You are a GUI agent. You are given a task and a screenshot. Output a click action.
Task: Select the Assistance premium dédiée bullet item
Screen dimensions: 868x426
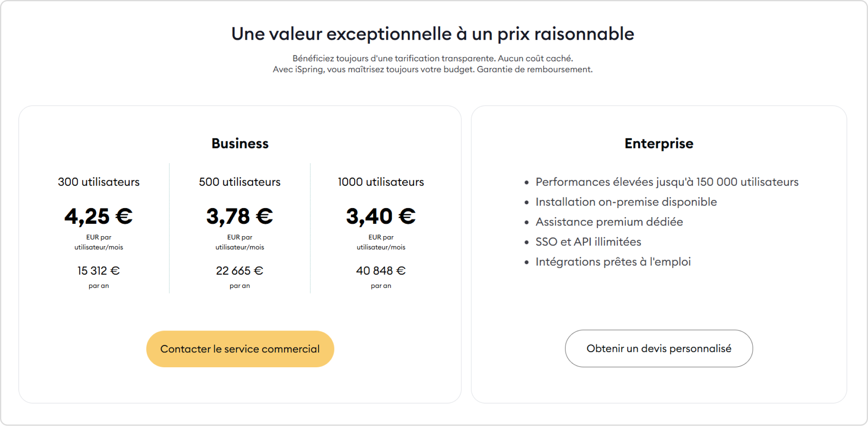[x=609, y=222]
